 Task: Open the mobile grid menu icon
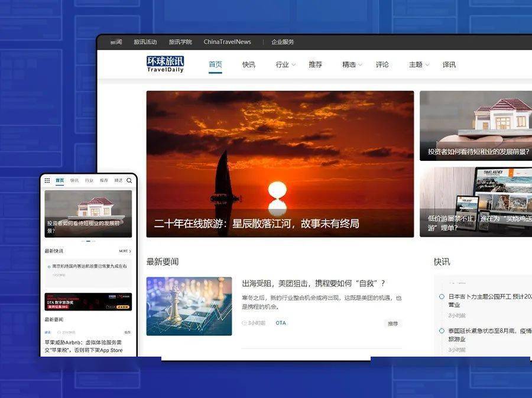click(x=47, y=180)
